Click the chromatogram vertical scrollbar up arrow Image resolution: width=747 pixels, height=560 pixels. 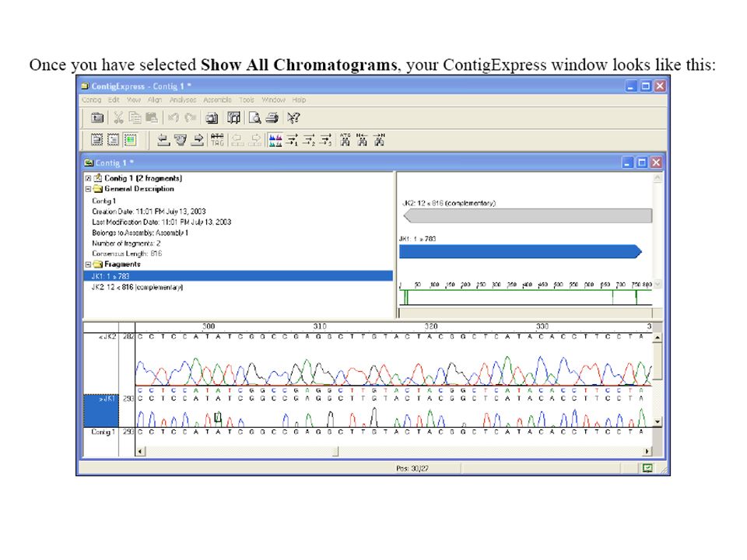pyautogui.click(x=658, y=338)
